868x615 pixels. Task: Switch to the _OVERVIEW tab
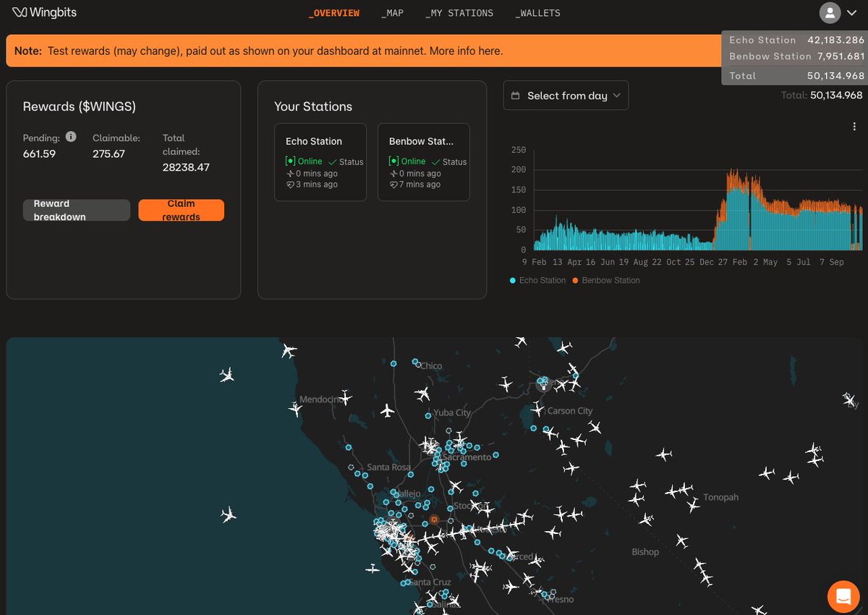point(333,13)
